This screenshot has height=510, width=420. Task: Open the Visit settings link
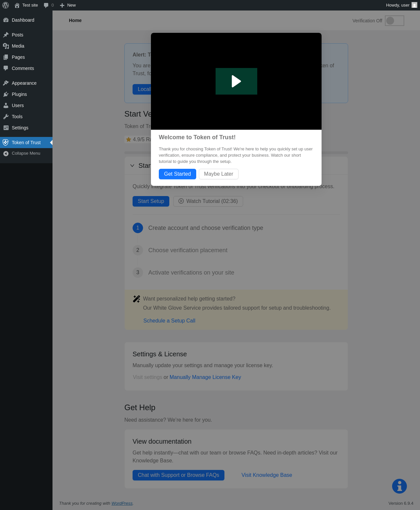coord(148,377)
